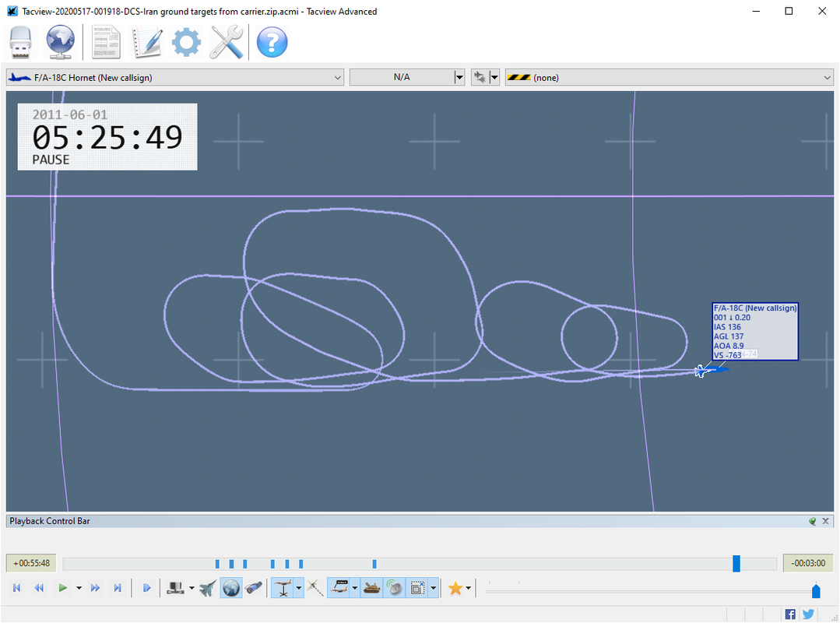This screenshot has height=623, width=840.
Task: Open the USB drive file menu icon
Action: (21, 42)
